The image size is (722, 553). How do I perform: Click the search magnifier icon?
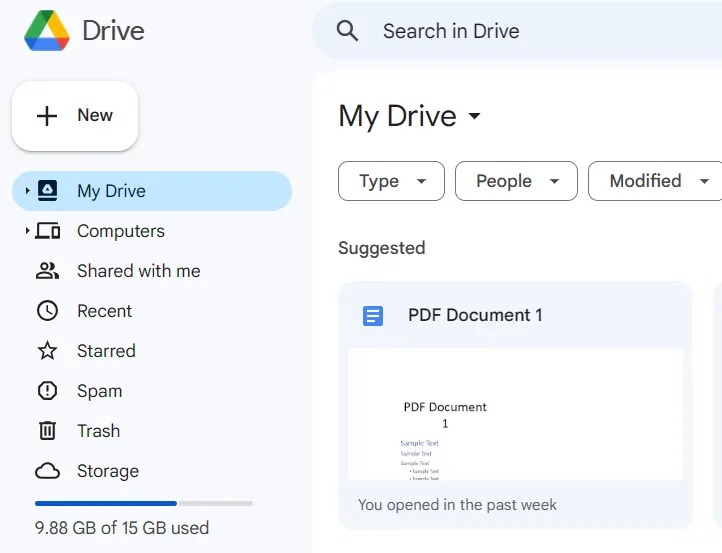(347, 31)
